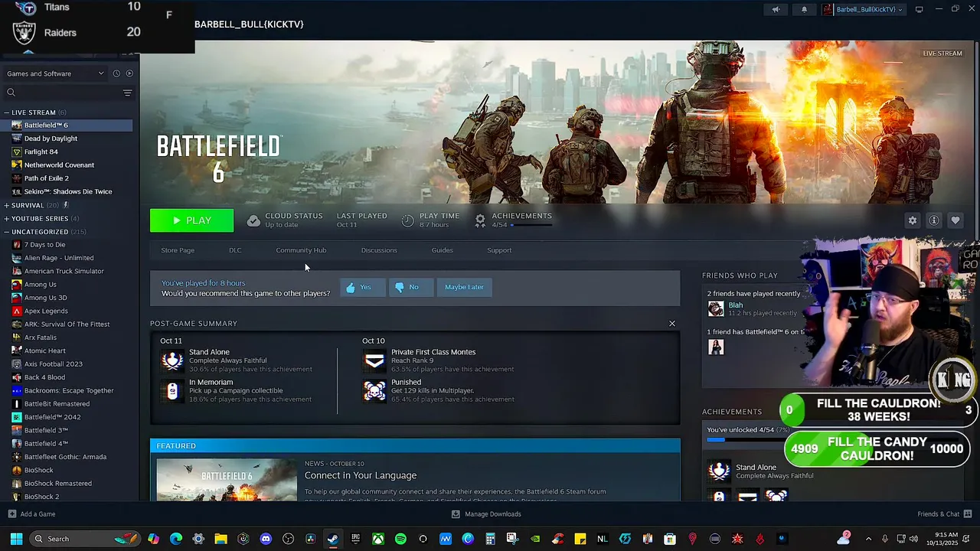The width and height of the screenshot is (980, 551).
Task: Open the Discussions tab
Action: point(379,250)
